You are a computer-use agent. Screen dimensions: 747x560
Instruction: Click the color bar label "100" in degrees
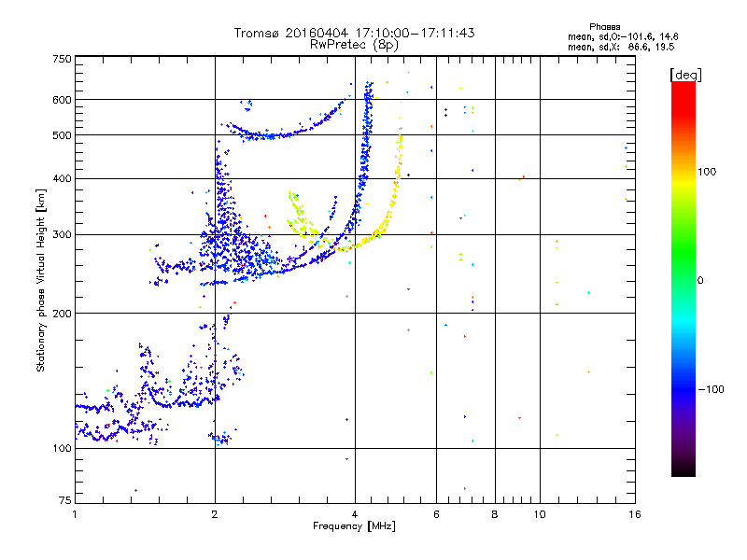707,172
